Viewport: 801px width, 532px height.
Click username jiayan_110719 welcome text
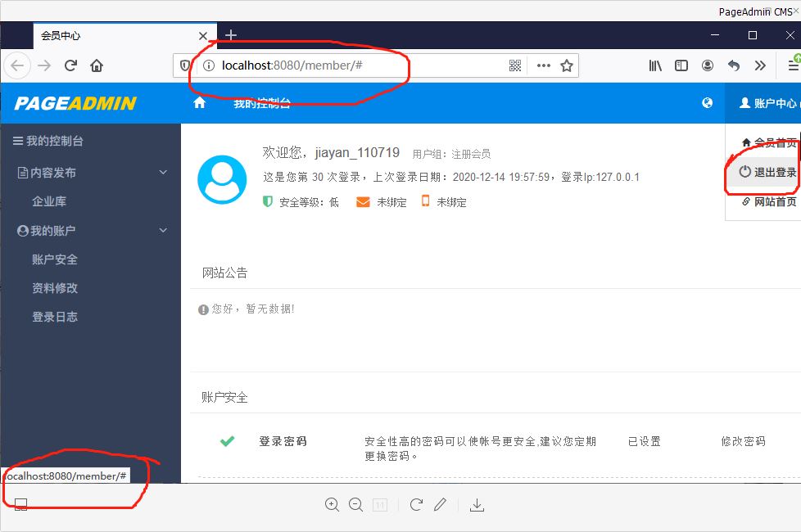pyautogui.click(x=357, y=153)
